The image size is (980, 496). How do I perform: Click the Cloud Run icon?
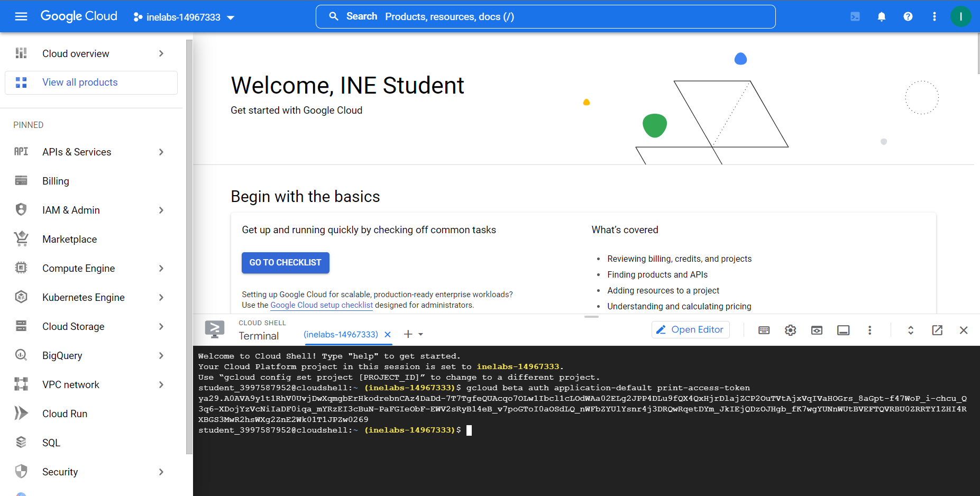pyautogui.click(x=21, y=414)
